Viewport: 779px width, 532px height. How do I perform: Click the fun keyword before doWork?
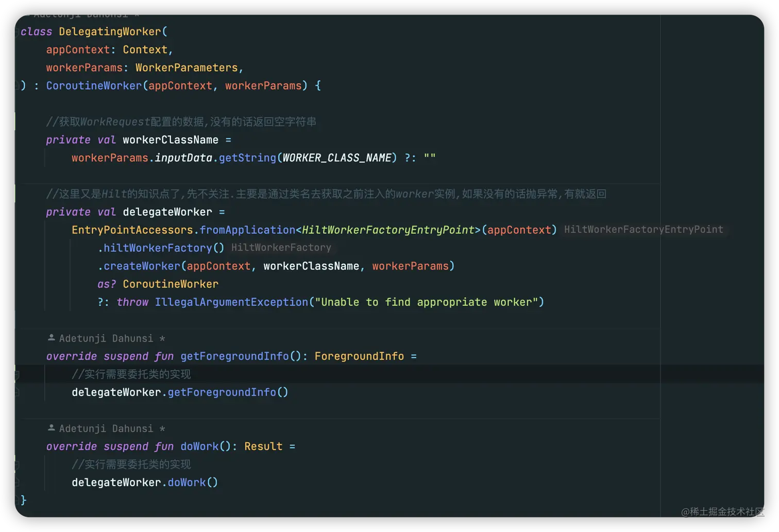tap(164, 446)
